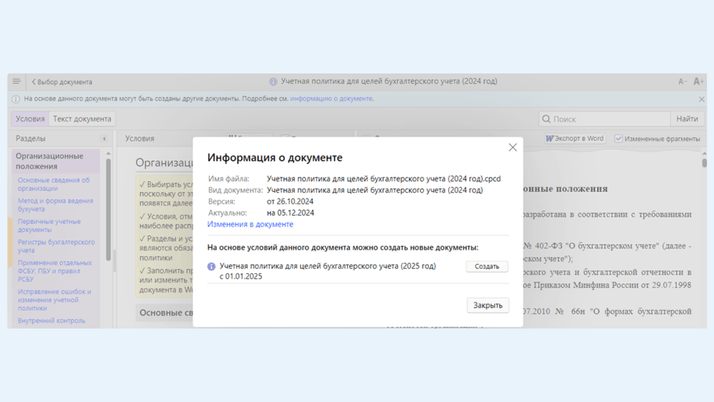The height and width of the screenshot is (402, 714).
Task: Select Организационные положения section
Action: [x=50, y=161]
